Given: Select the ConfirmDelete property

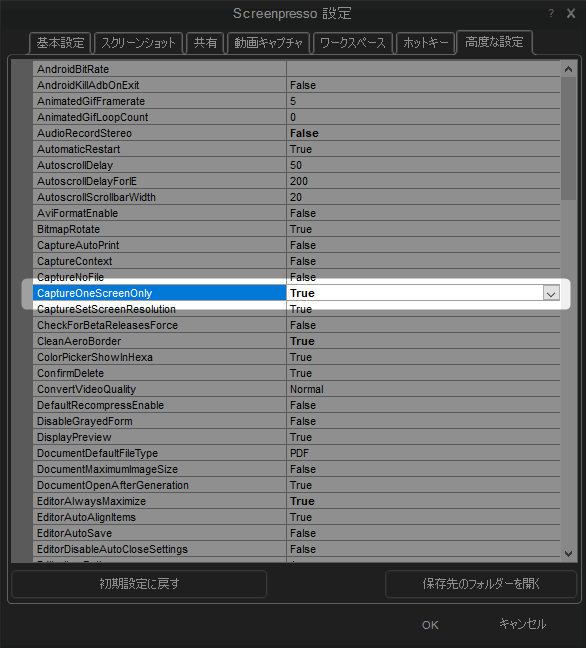Looking at the screenshot, I should coord(159,374).
